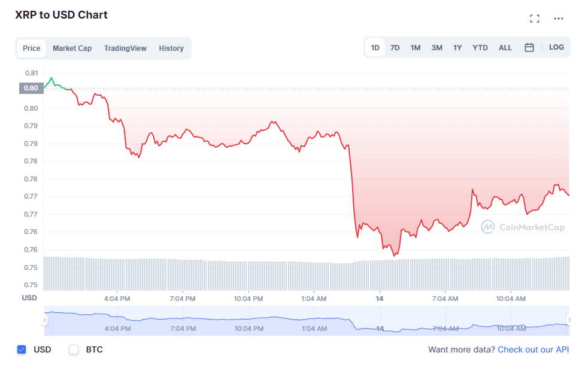Open the more options (three-dot) menu
The height and width of the screenshot is (371, 588).
point(558,18)
